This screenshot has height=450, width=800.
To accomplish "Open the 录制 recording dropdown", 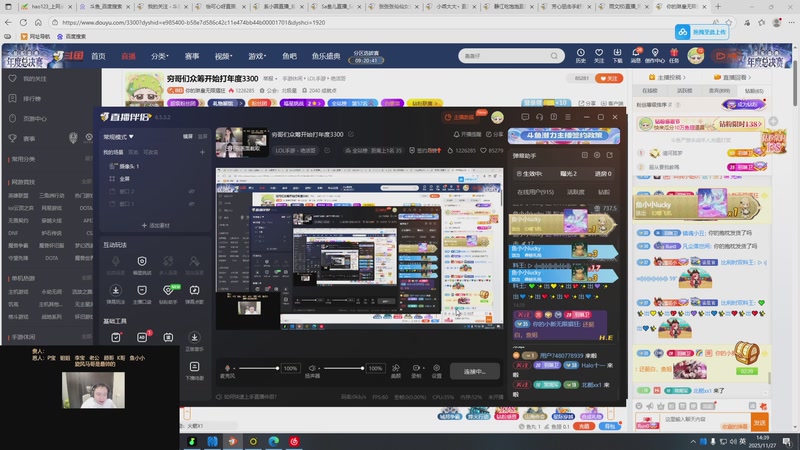I will pyautogui.click(x=417, y=371).
